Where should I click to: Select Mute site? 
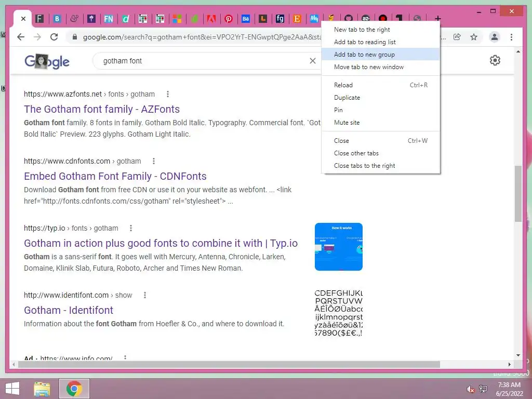click(381, 123)
